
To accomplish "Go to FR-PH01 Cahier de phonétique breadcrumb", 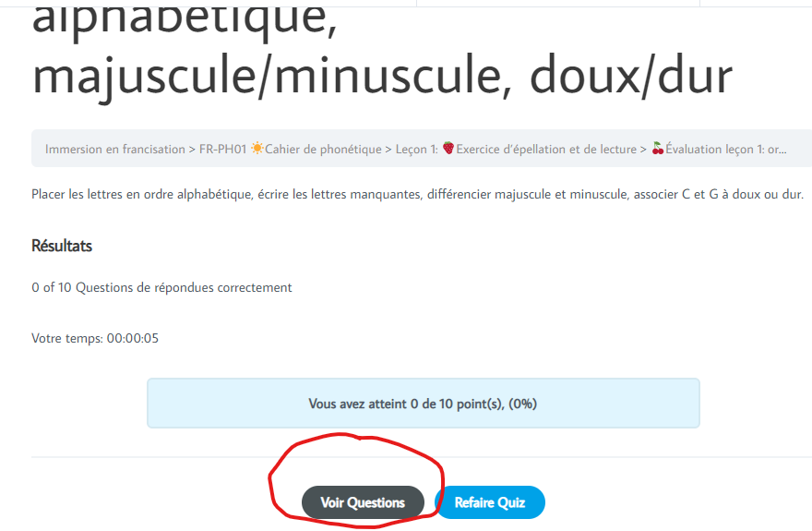I will click(x=290, y=150).
